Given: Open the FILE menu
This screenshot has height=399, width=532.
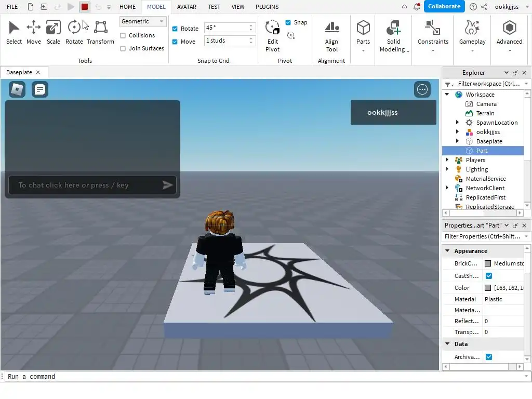Looking at the screenshot, I should (x=12, y=7).
